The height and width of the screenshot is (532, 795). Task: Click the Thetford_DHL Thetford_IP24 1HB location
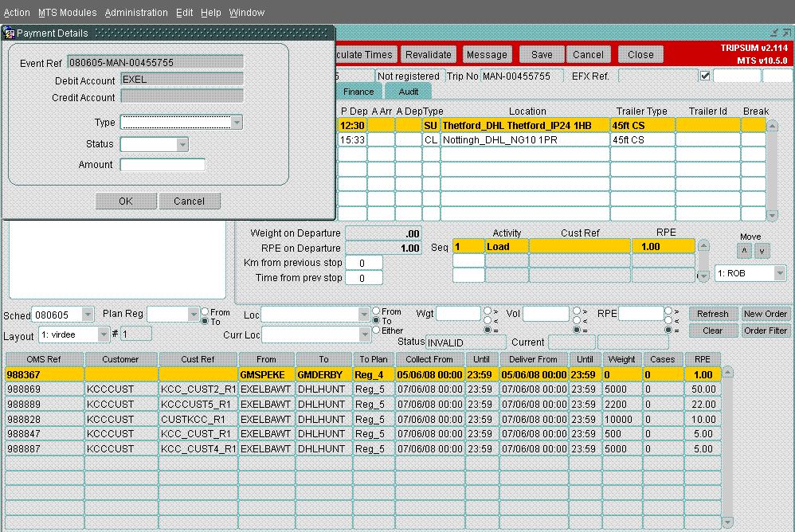525,125
